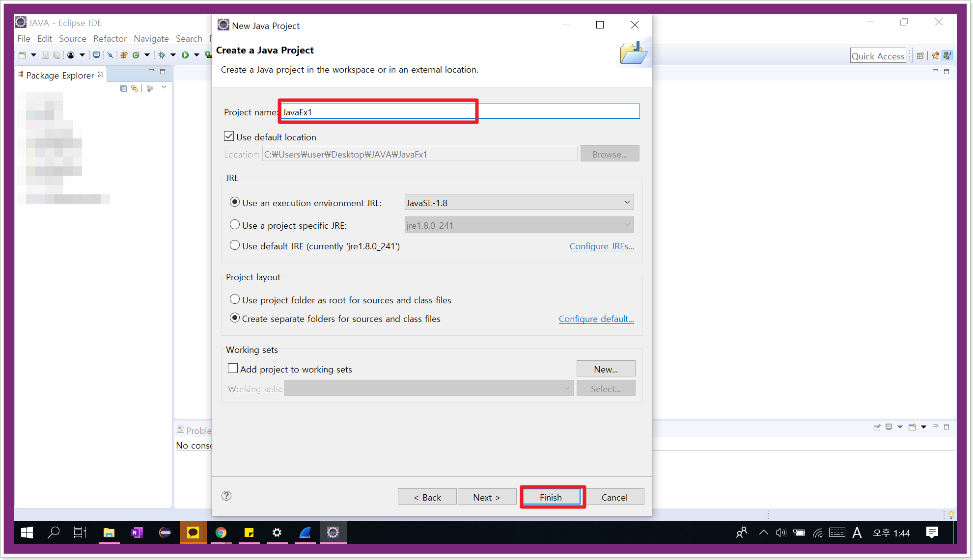Switch to the Java perspective icon
Image resolution: width=973 pixels, height=560 pixels.
tap(947, 55)
